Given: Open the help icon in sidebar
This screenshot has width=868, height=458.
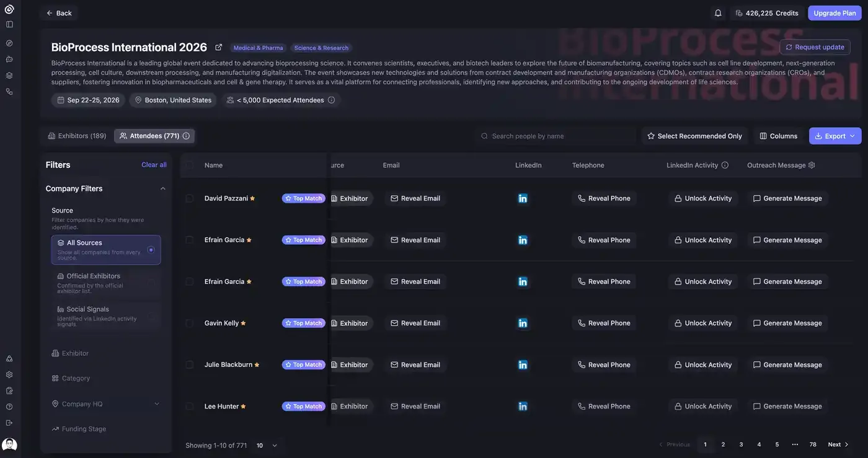Looking at the screenshot, I should 9,407.
